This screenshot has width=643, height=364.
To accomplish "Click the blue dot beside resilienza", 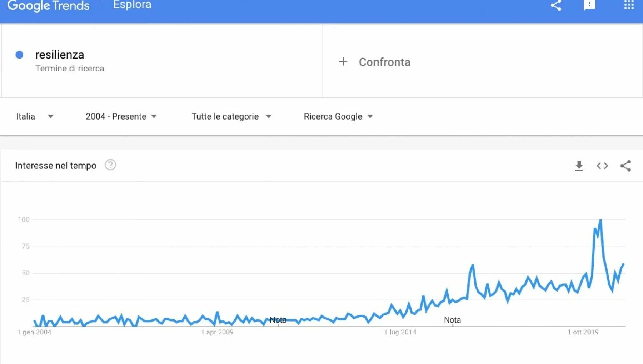I will click(19, 55).
